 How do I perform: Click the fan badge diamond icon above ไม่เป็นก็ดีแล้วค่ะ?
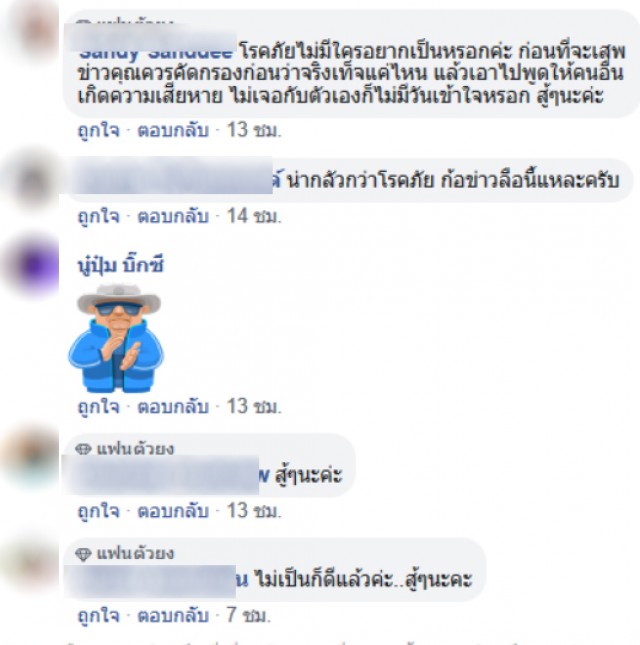point(83,554)
